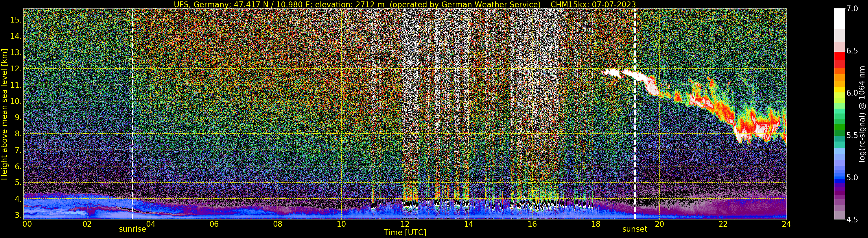The image size is (868, 238).
Task: Click the white top segment of the colorbar
Action: 839,18
